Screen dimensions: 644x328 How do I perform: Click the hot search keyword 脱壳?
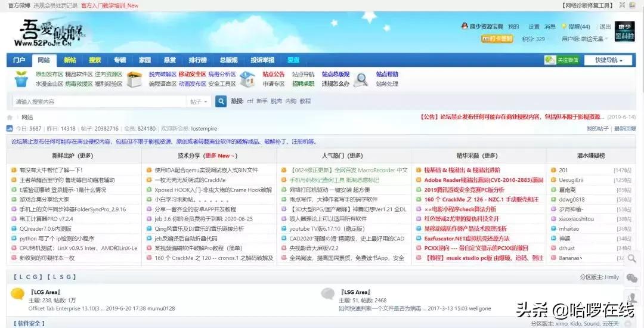pyautogui.click(x=277, y=101)
